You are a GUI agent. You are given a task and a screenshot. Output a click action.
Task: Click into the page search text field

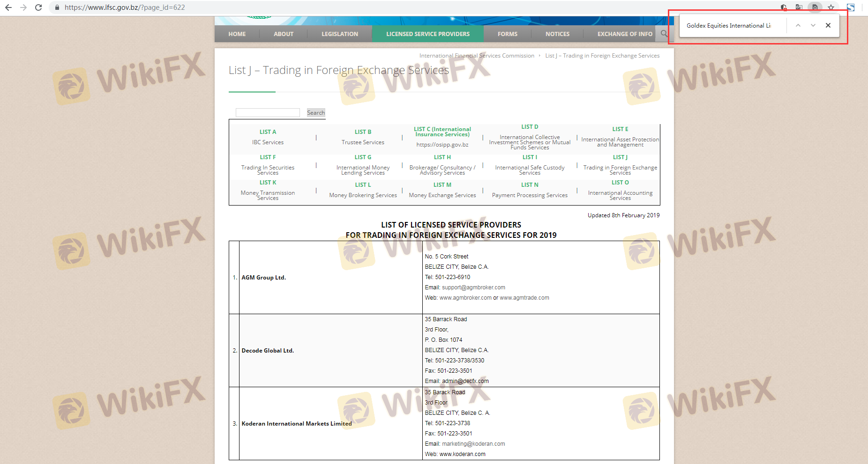pos(268,112)
